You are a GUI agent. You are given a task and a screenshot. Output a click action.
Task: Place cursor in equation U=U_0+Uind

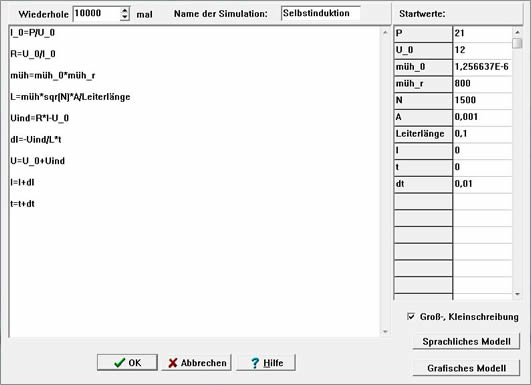pyautogui.click(x=37, y=161)
